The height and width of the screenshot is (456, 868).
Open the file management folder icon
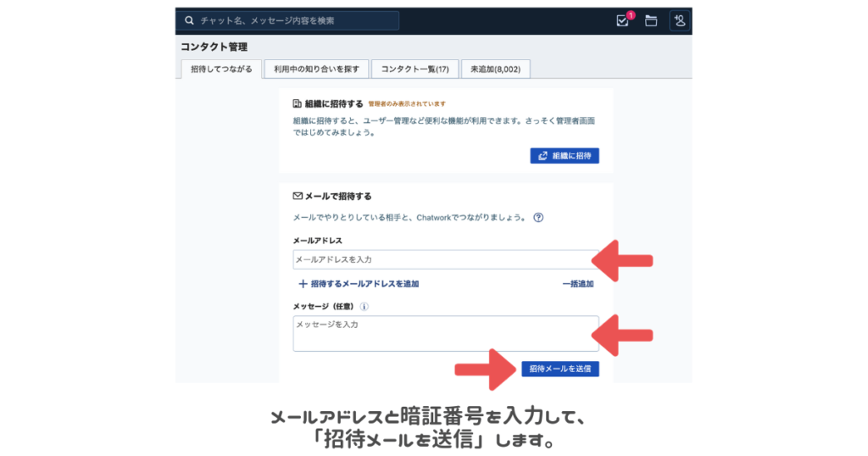[x=651, y=21]
